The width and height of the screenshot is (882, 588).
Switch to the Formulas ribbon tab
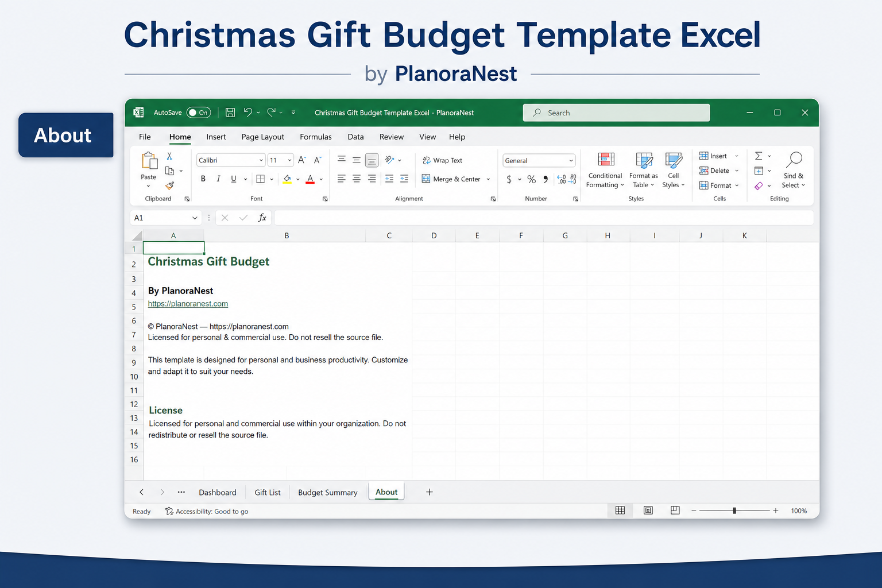pos(316,137)
